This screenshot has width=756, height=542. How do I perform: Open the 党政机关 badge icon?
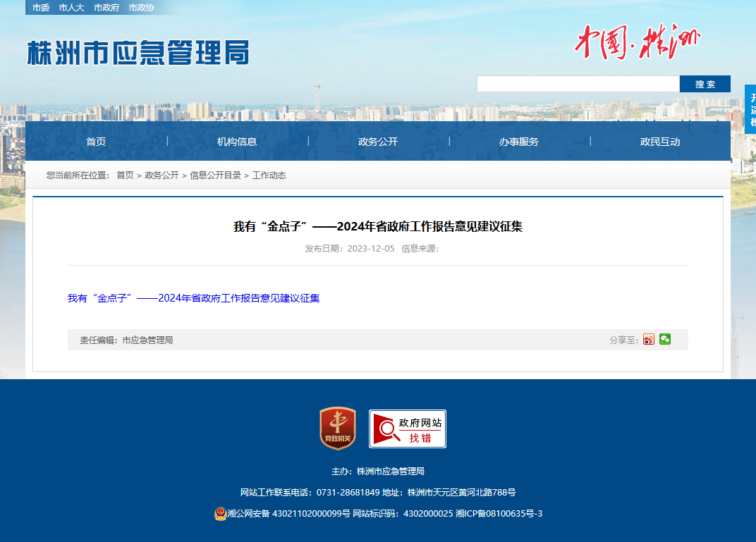pos(338,429)
